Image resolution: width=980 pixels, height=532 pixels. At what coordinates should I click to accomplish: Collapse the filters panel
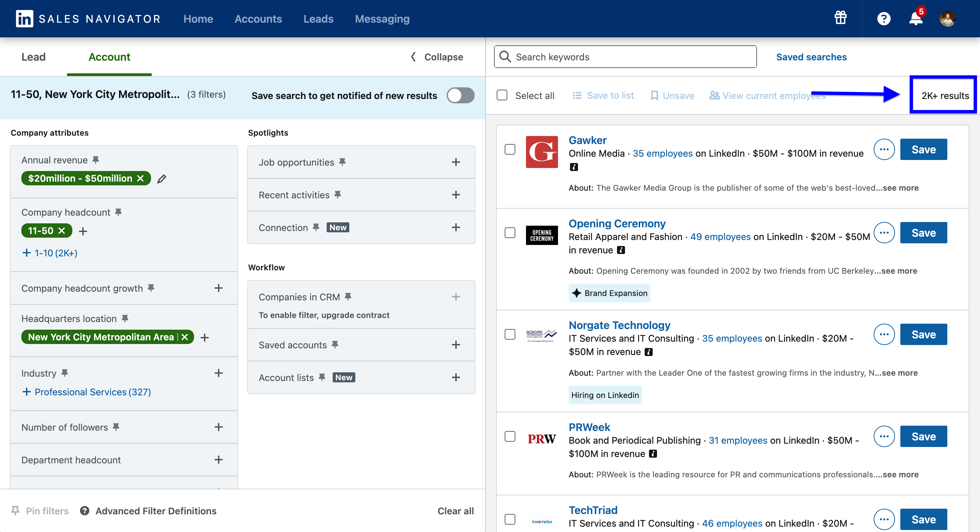point(437,57)
